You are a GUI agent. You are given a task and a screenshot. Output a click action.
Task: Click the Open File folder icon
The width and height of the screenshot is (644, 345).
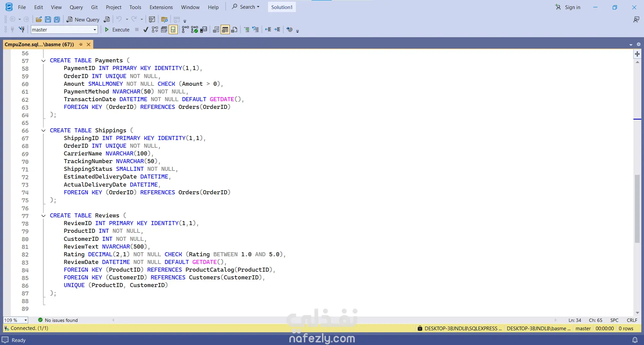(x=39, y=19)
